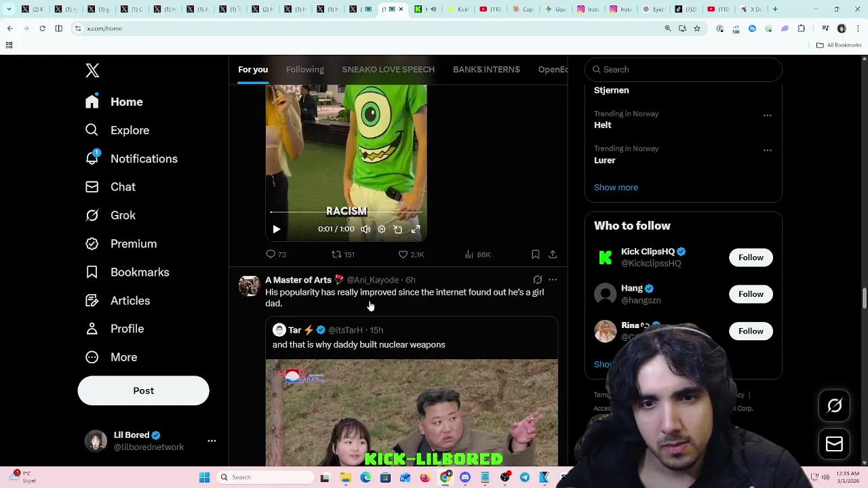Follow Hang @hangszn
The width and height of the screenshot is (868, 488).
point(751,294)
